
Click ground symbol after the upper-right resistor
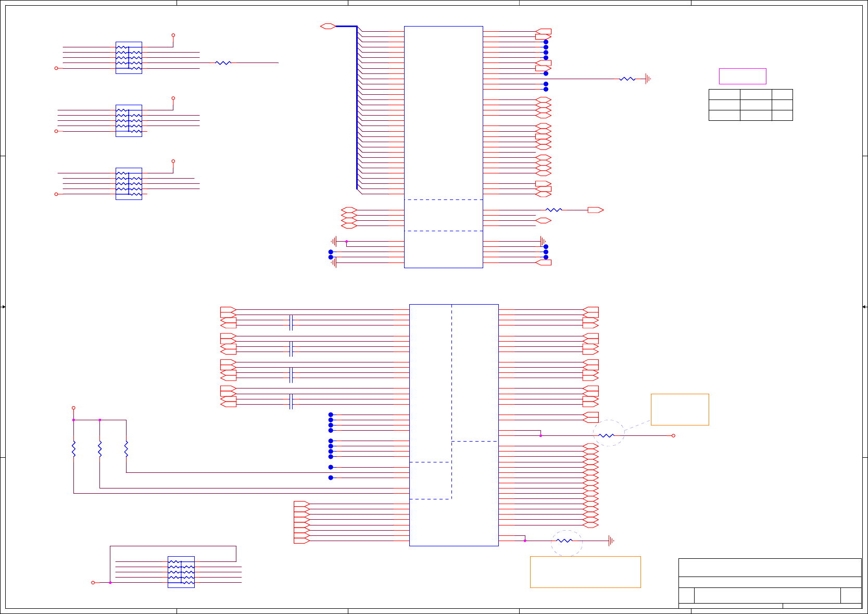pyautogui.click(x=648, y=79)
